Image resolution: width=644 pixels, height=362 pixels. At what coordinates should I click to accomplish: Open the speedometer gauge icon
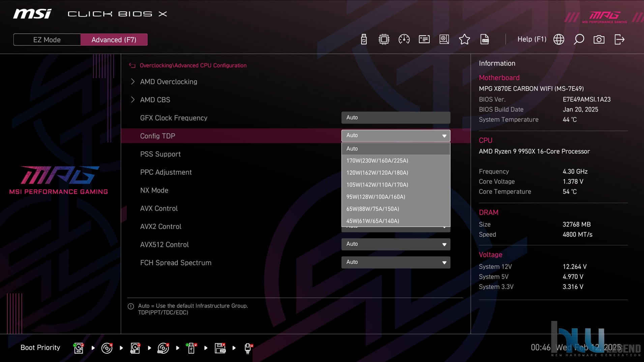pos(404,39)
